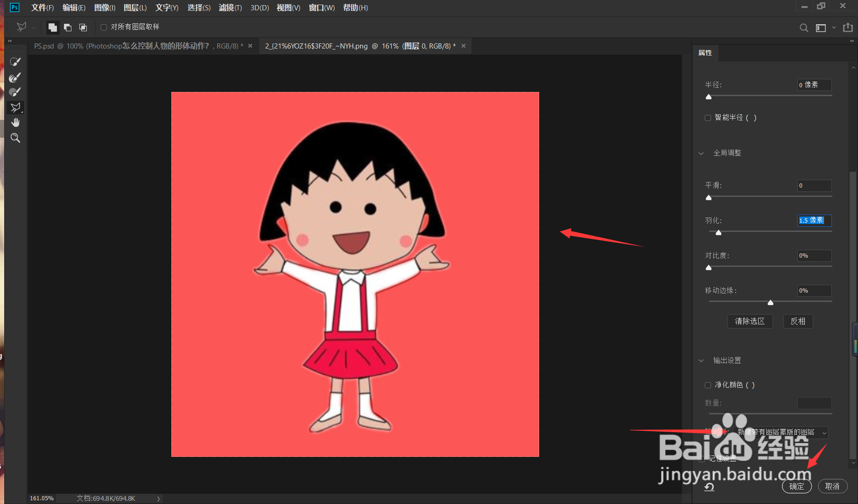Open the tool preset picker dropdown arrow
This screenshot has height=504, width=858.
coord(34,28)
